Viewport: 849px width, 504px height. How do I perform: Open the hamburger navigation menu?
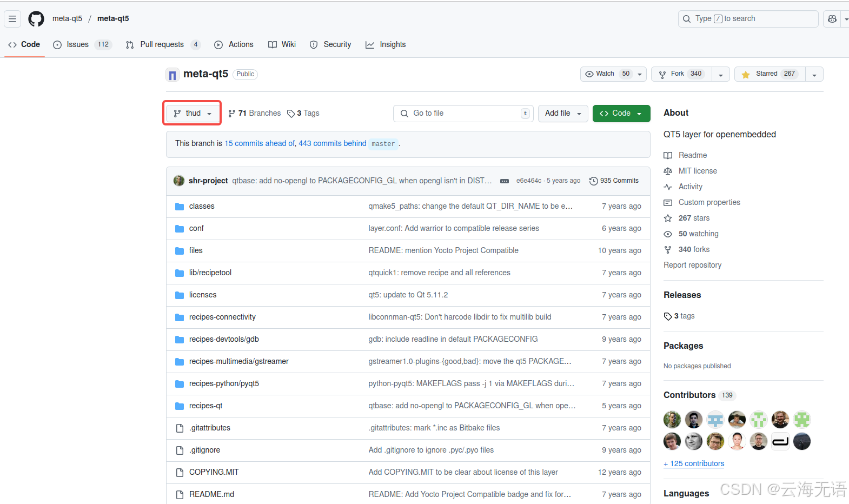pos(12,18)
